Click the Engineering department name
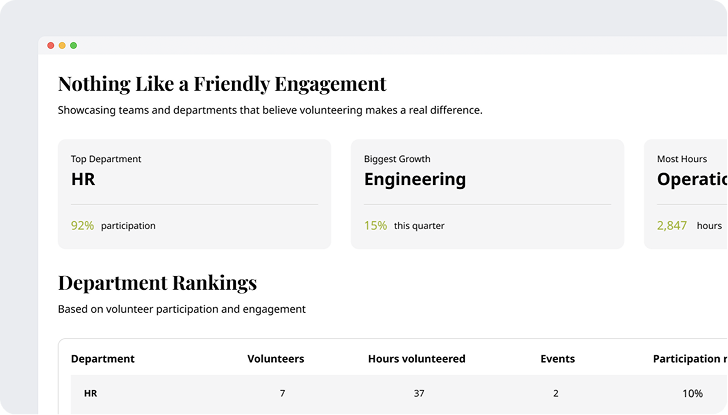 pos(414,180)
